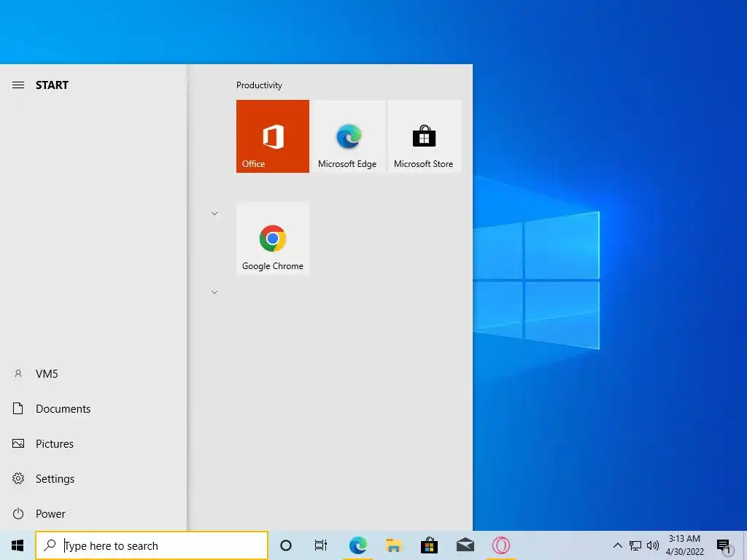Launch Google Chrome tile
This screenshot has height=560, width=747.
273,238
